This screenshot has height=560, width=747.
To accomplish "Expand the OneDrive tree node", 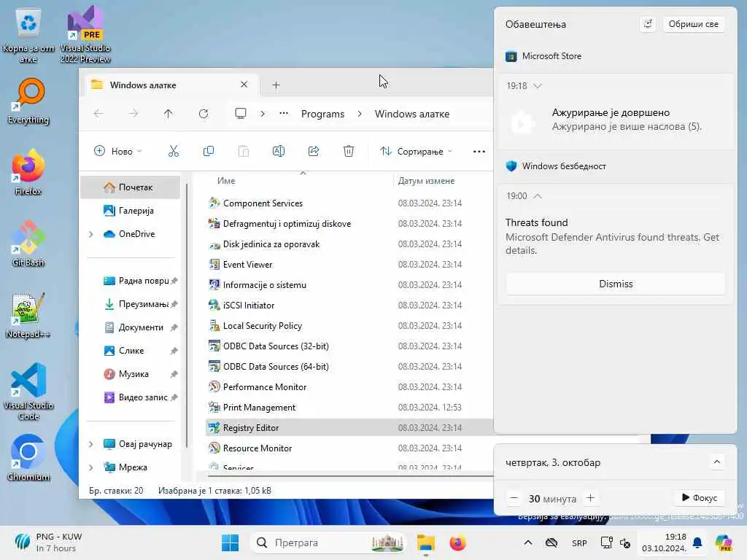I will [x=91, y=234].
